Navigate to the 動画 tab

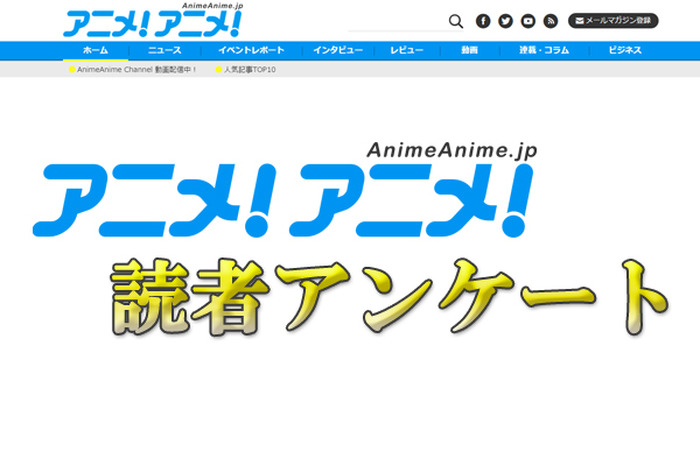[469, 50]
